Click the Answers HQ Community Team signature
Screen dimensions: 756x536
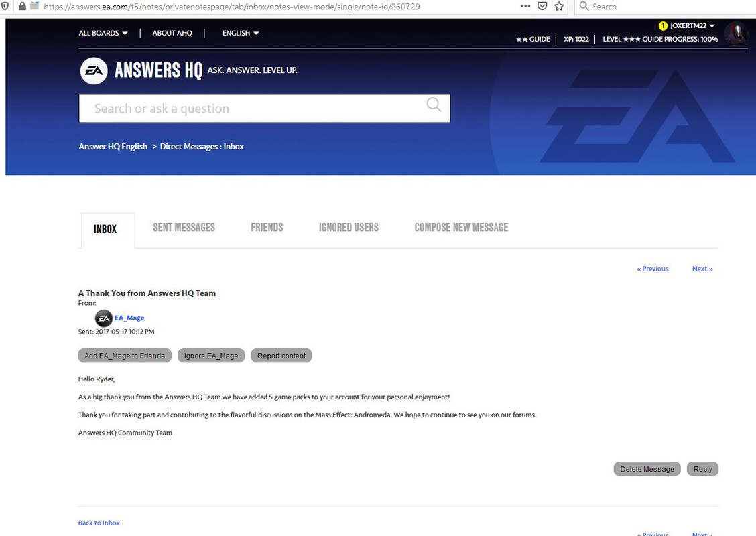point(125,433)
